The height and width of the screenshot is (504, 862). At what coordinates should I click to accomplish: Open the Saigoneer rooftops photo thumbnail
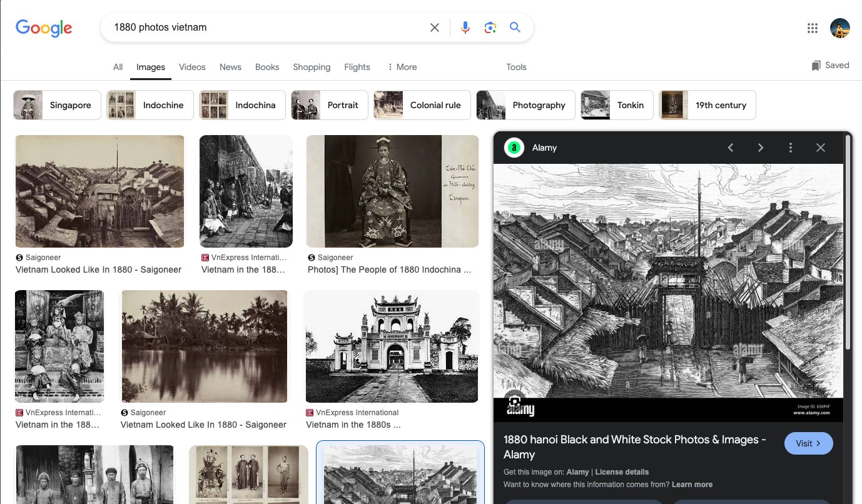click(99, 191)
